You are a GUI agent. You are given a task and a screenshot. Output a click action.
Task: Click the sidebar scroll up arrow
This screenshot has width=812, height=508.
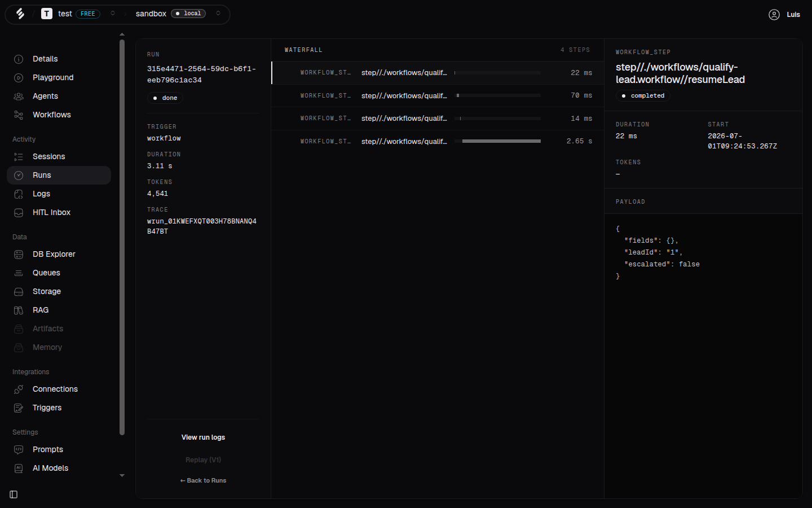122,34
